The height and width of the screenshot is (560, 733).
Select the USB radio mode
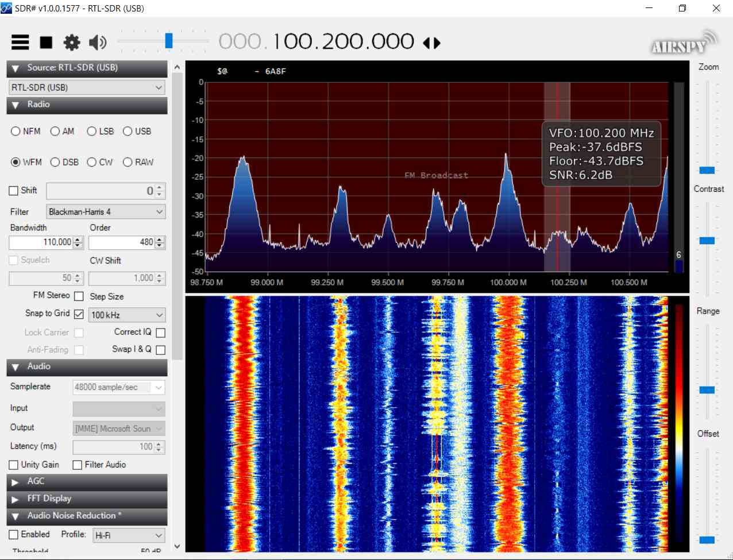128,132
